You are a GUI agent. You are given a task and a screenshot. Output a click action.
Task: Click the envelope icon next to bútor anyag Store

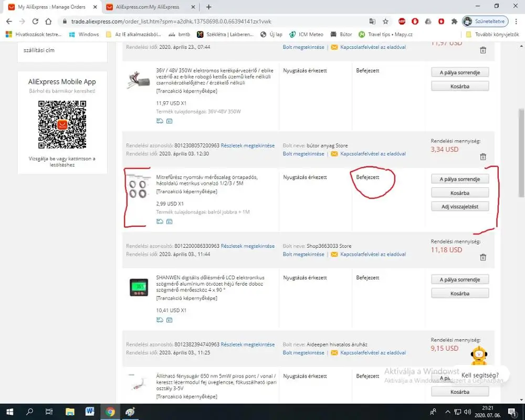tap(334, 154)
